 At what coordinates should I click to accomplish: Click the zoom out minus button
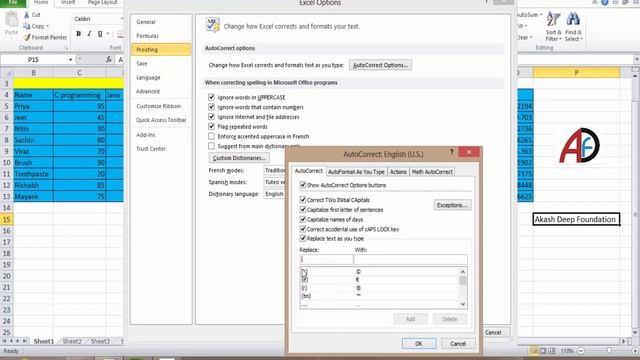click(581, 351)
